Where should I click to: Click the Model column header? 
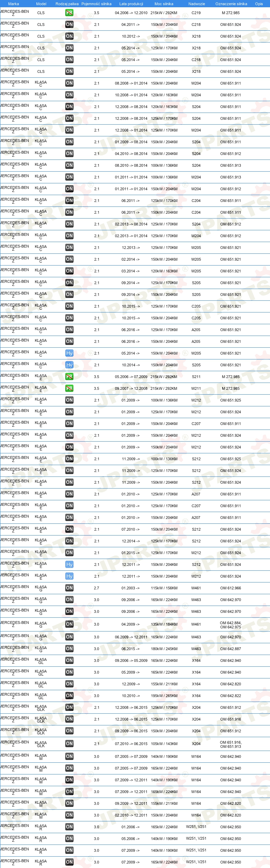[x=41, y=4]
